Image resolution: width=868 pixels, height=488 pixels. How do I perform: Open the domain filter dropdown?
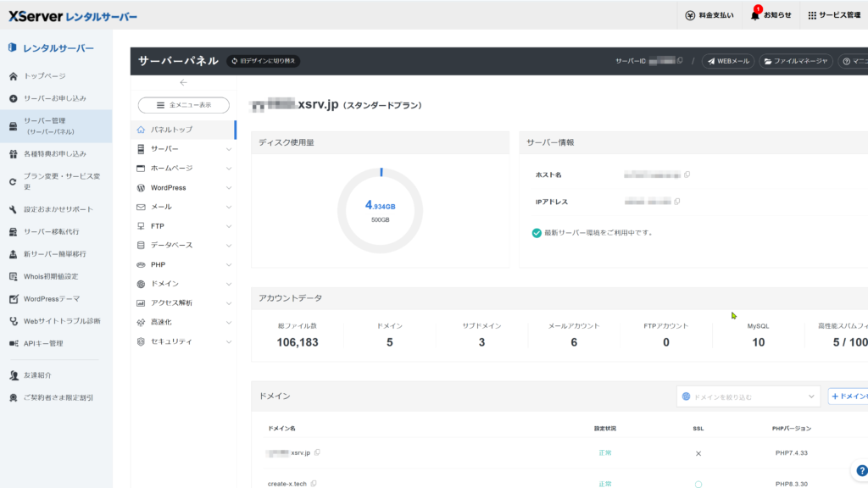click(x=748, y=396)
